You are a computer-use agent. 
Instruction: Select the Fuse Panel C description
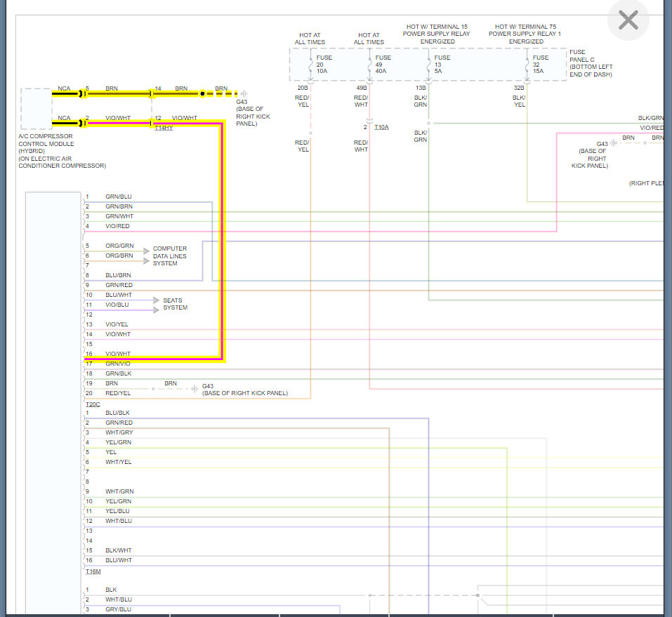591,63
